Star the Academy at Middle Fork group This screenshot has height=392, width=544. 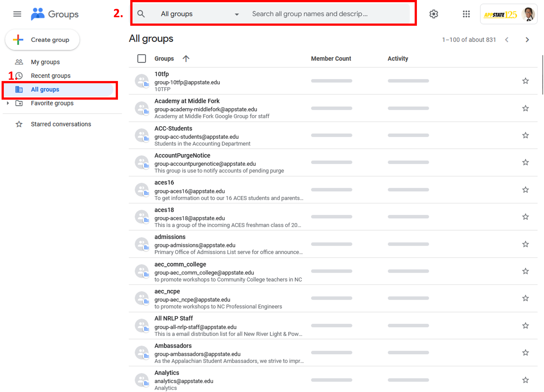pos(525,108)
